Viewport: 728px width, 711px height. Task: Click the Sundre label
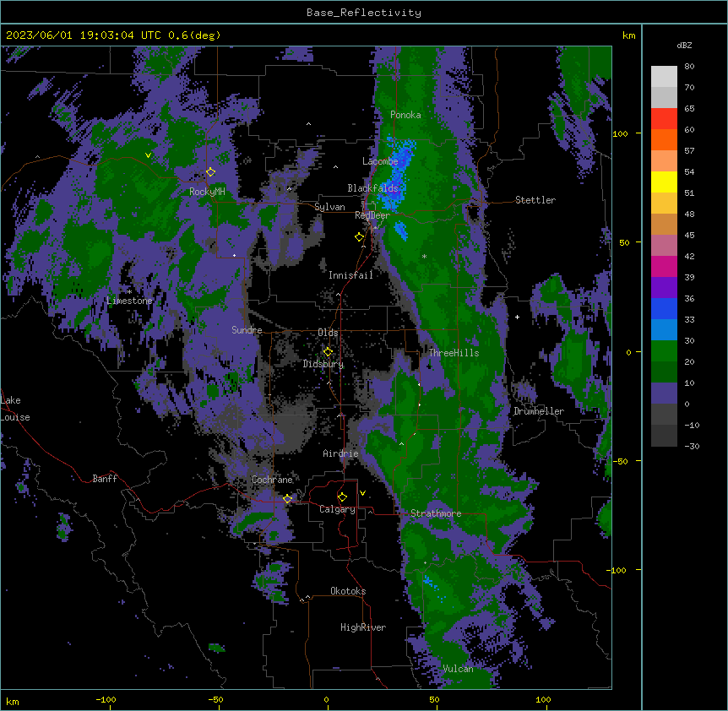coord(247,330)
